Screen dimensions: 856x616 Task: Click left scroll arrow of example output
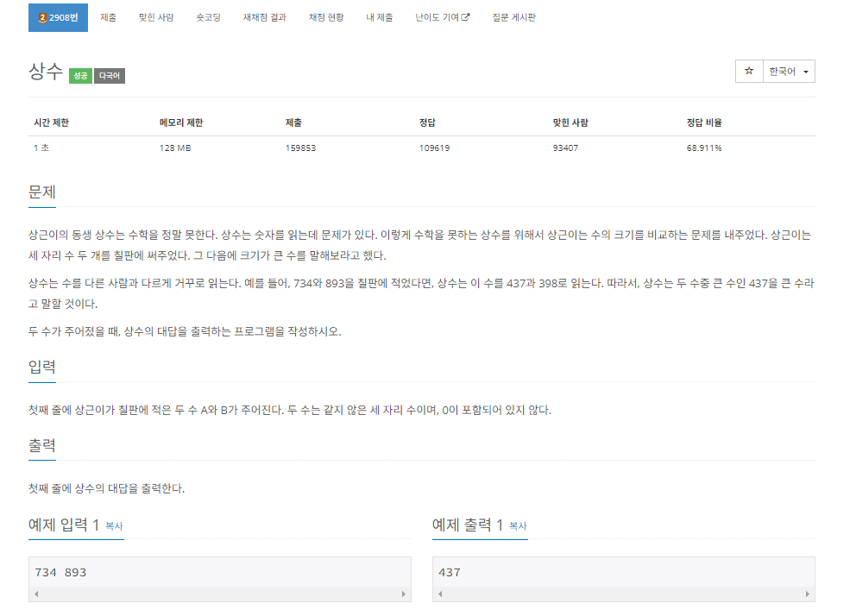pyautogui.click(x=440, y=594)
